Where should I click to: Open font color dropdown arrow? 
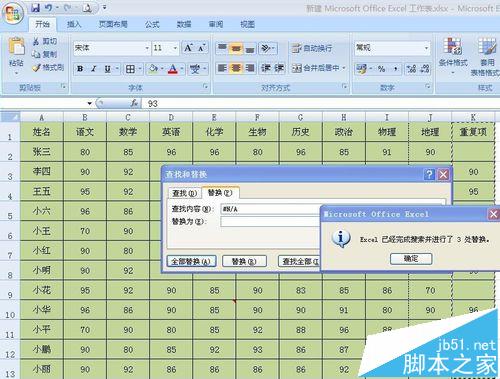[182, 69]
